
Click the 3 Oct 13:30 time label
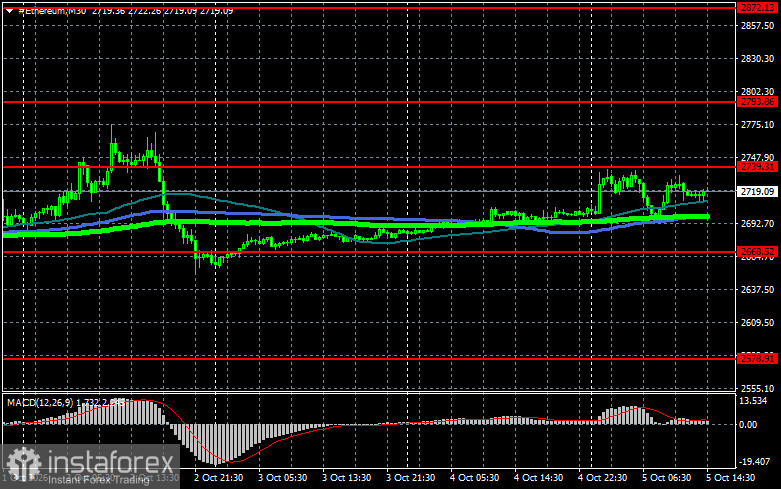click(x=346, y=478)
